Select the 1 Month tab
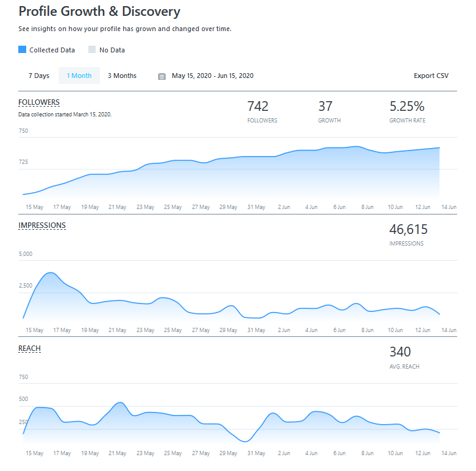Image resolution: width=476 pixels, height=471 pixels. (79, 76)
